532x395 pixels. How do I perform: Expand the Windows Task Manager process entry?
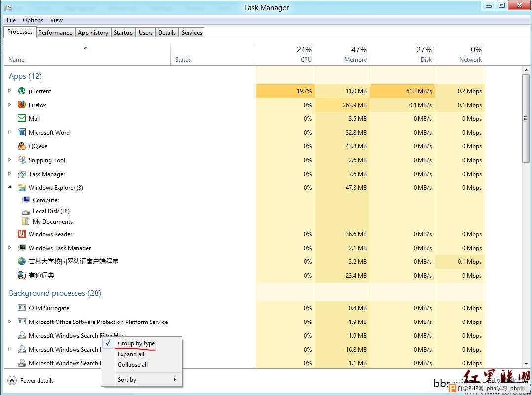coord(9,248)
